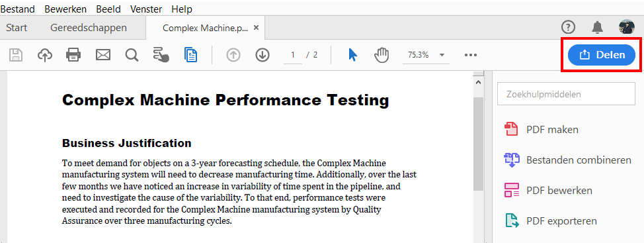Select the Bestanden combineren tool

click(x=567, y=160)
